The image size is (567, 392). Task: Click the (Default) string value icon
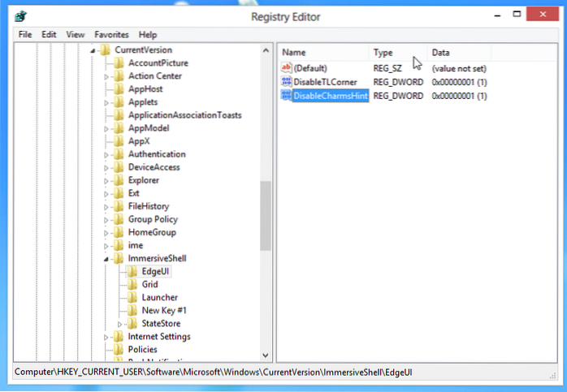pos(285,68)
